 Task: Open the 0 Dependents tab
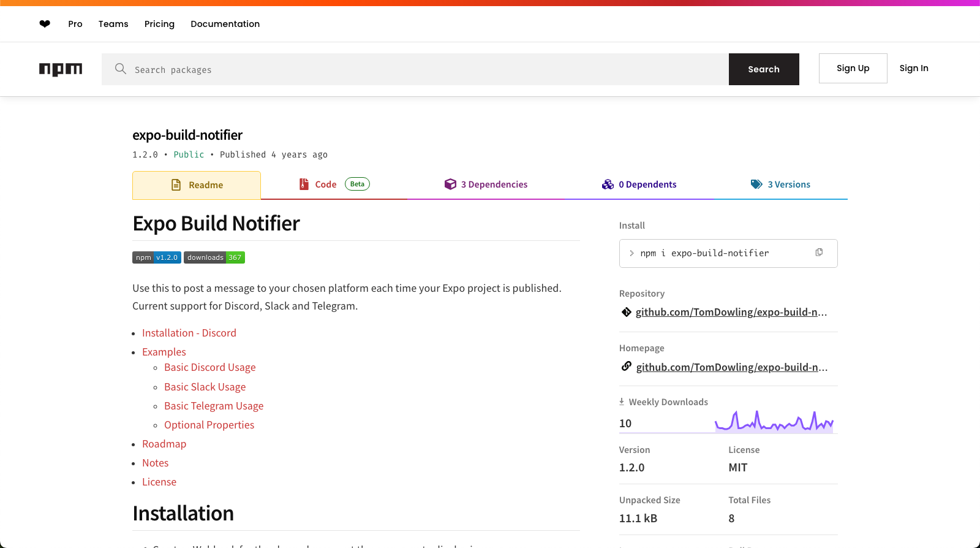[x=639, y=185]
